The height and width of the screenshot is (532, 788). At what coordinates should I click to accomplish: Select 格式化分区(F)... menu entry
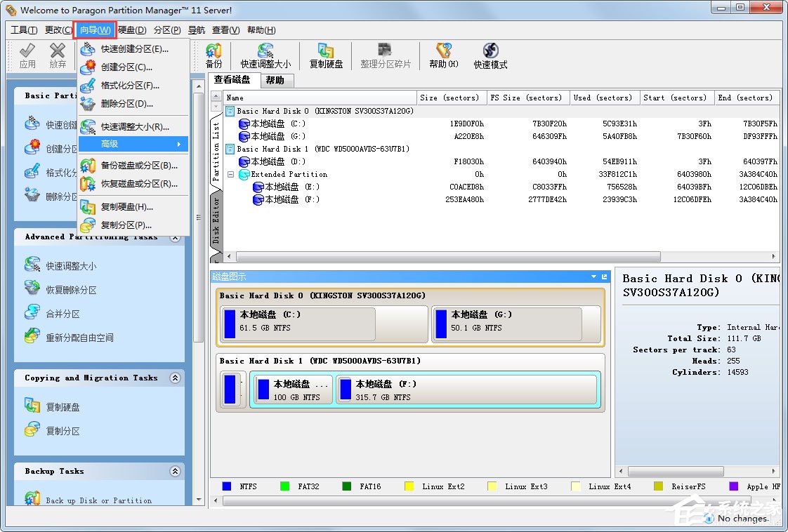click(133, 86)
